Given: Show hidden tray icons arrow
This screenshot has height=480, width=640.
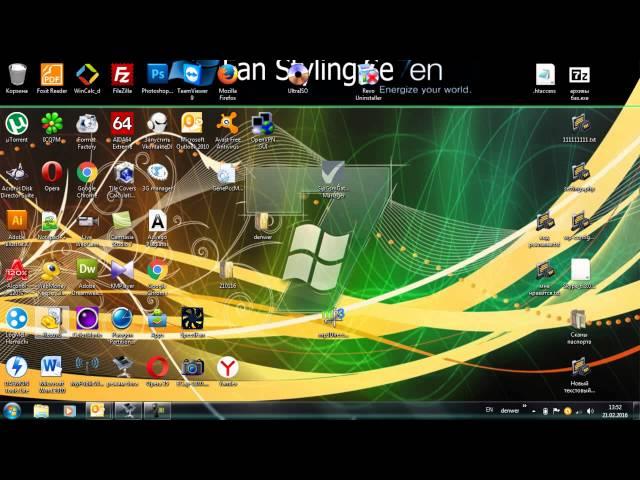Looking at the screenshot, I should click(x=534, y=411).
